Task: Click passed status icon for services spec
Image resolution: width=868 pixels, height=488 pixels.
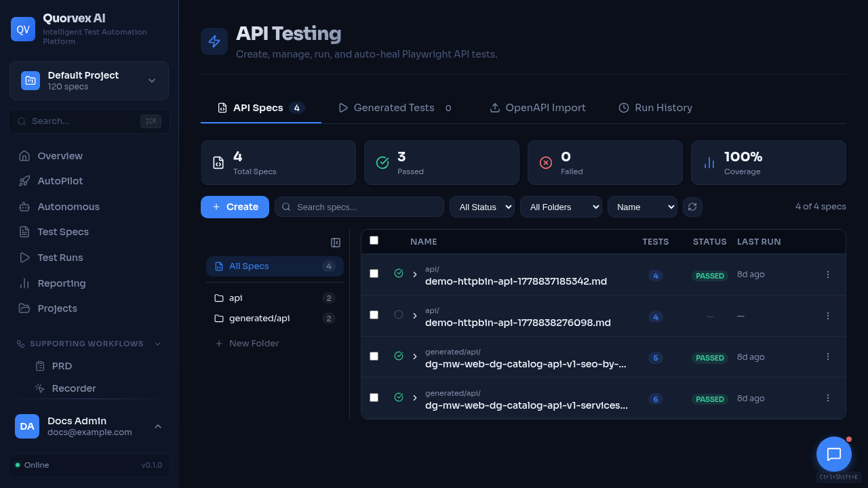Action: click(399, 397)
